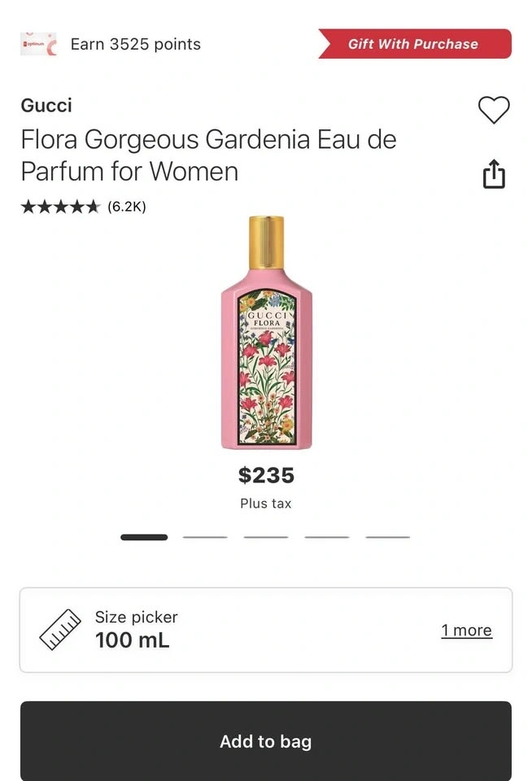Select the first image carousel indicator

coord(144,537)
